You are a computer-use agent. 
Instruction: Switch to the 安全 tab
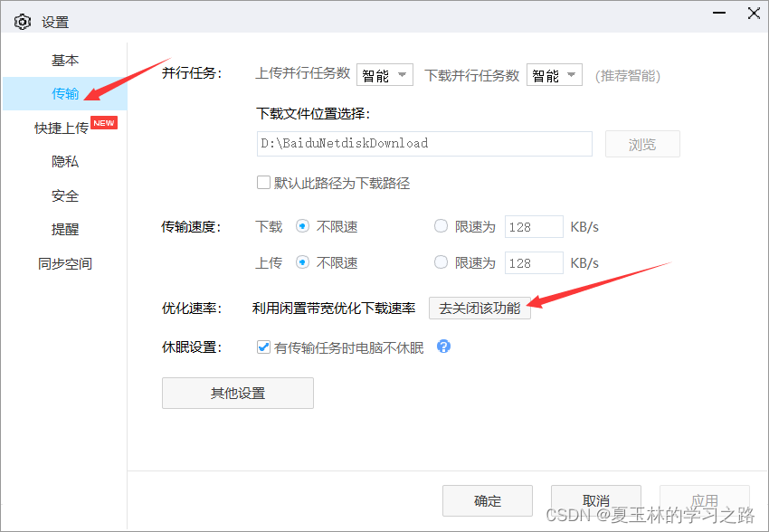[65, 195]
